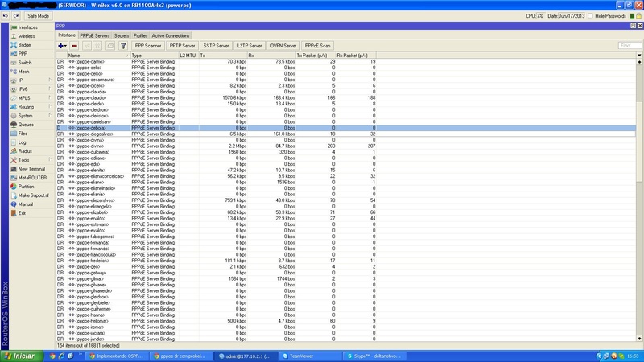This screenshot has height=362, width=644.
Task: Click the OVPN Server button
Action: (x=283, y=46)
